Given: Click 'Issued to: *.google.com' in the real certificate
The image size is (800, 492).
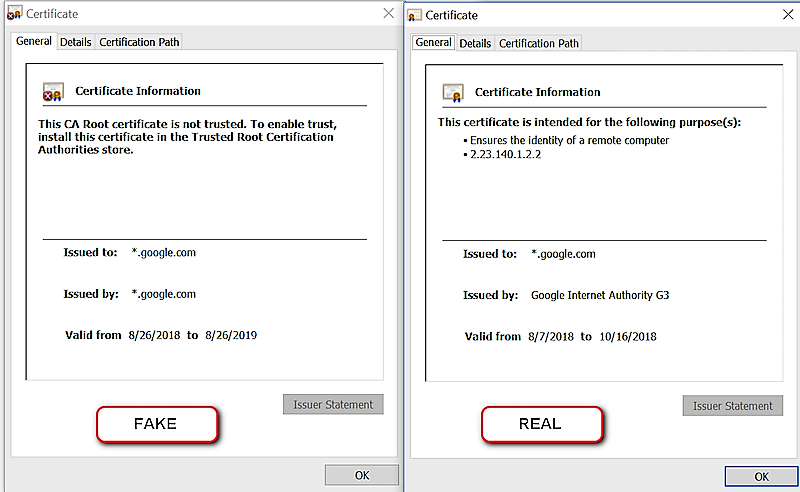Looking at the screenshot, I should coord(529,254).
